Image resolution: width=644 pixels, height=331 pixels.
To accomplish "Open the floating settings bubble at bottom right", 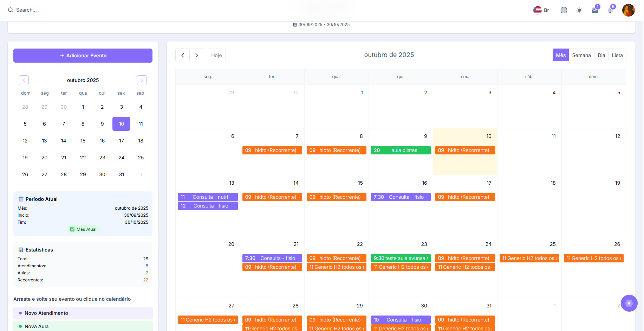I will coord(629,303).
